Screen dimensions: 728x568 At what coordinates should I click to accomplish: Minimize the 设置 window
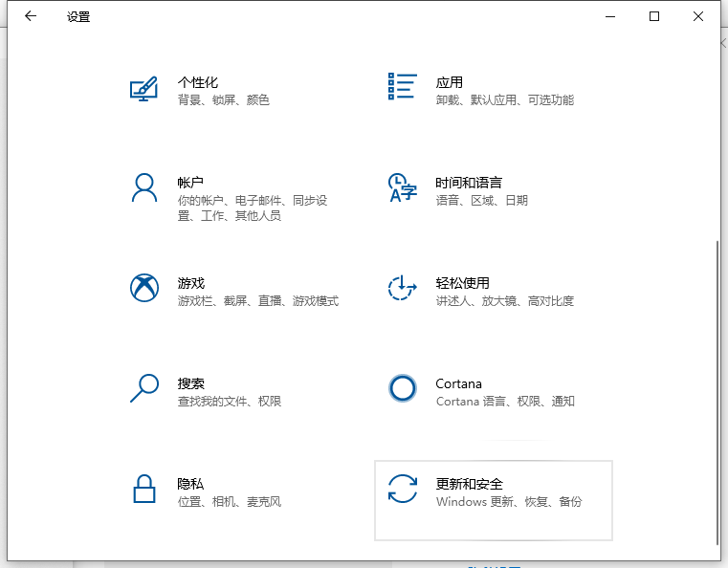click(610, 16)
